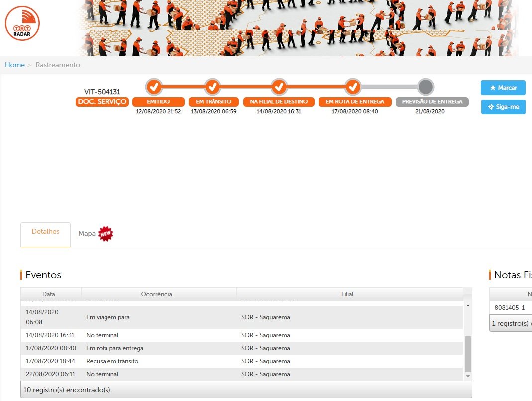Image resolution: width=532 pixels, height=401 pixels.
Task: Click the Em Trânsito checkmark step circle
Action: pyautogui.click(x=213, y=87)
